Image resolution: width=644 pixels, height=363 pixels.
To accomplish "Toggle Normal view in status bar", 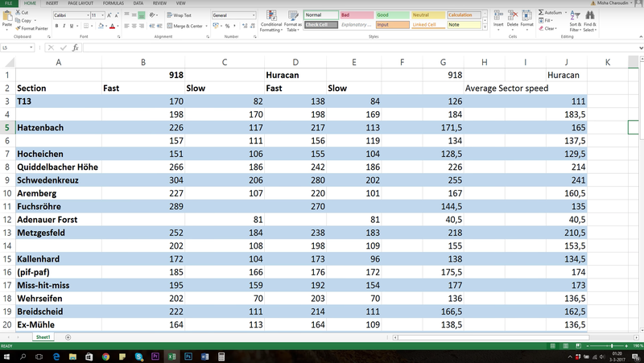I will [x=553, y=346].
